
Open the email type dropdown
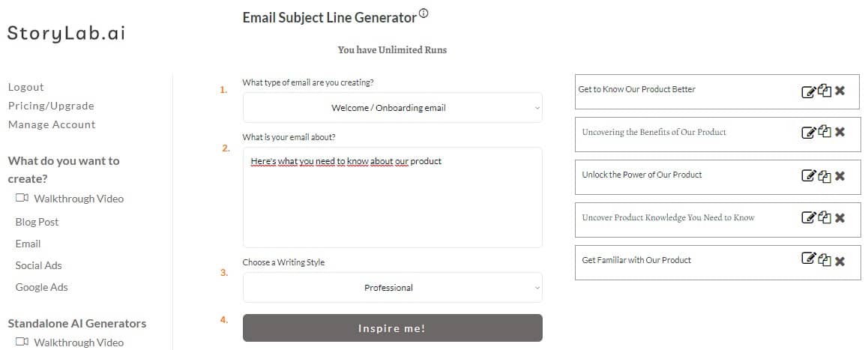click(392, 108)
